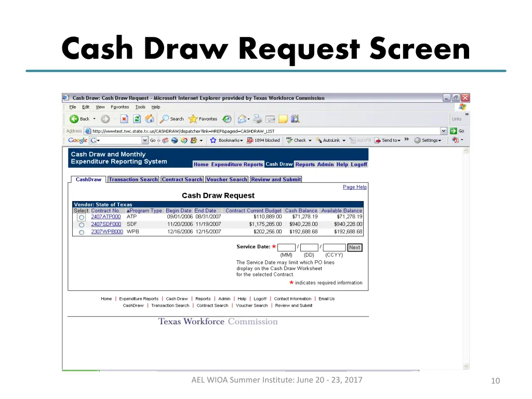Open the Back button history dropdown arrow
532x399 pixels.
click(x=95, y=119)
